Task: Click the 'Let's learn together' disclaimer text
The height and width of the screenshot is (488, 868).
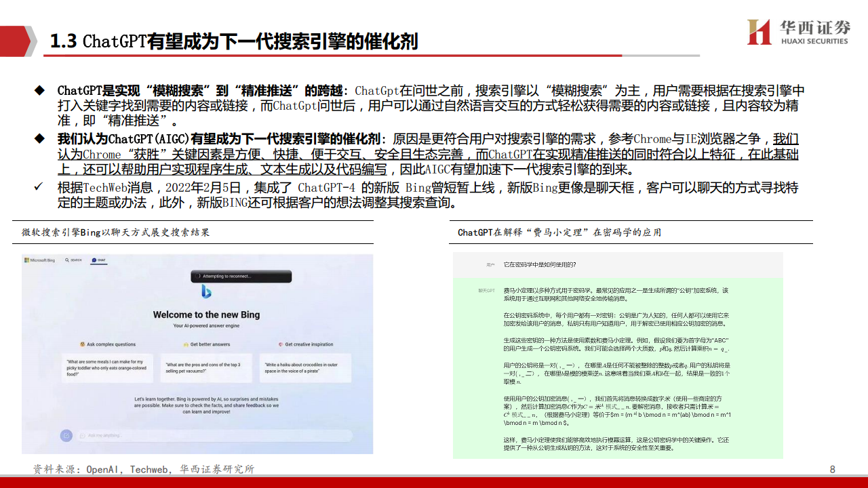Action: [206, 405]
